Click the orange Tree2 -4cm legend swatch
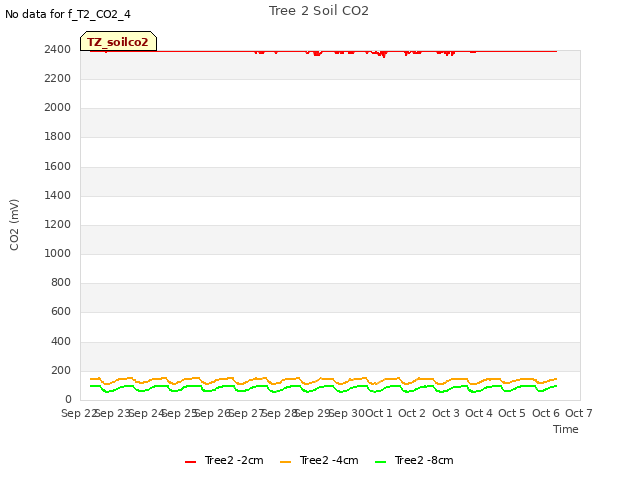Screen dimensions: 640x480 click(x=286, y=462)
